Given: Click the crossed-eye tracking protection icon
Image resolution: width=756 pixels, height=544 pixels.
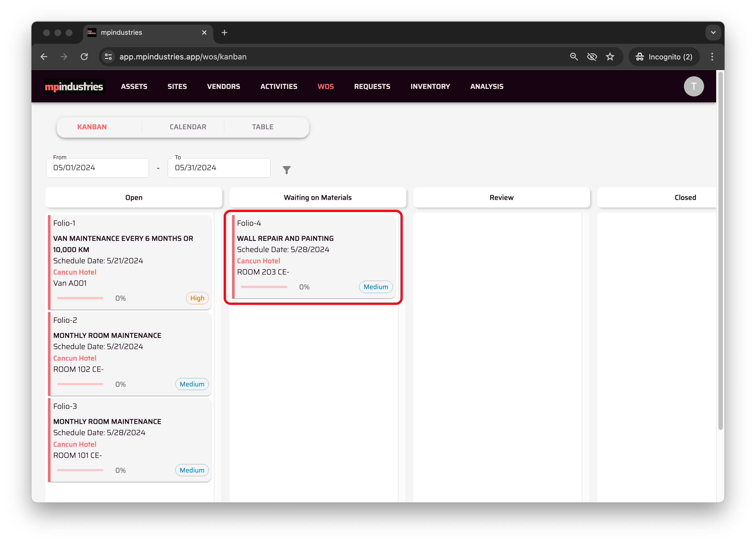Looking at the screenshot, I should coord(592,57).
